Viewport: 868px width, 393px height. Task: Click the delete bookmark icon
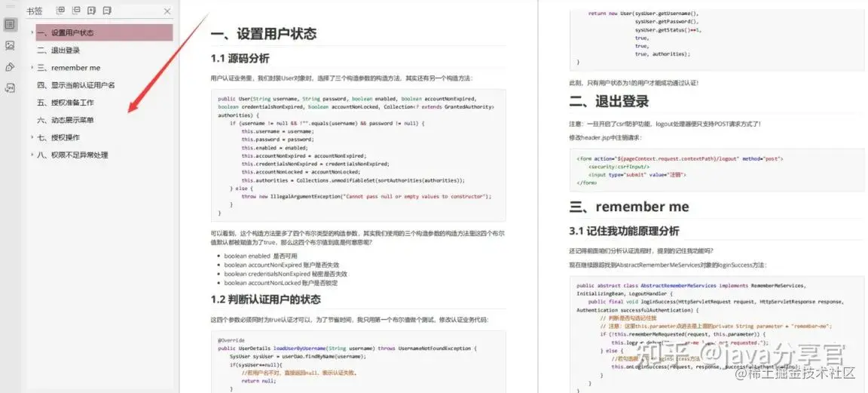[x=108, y=11]
